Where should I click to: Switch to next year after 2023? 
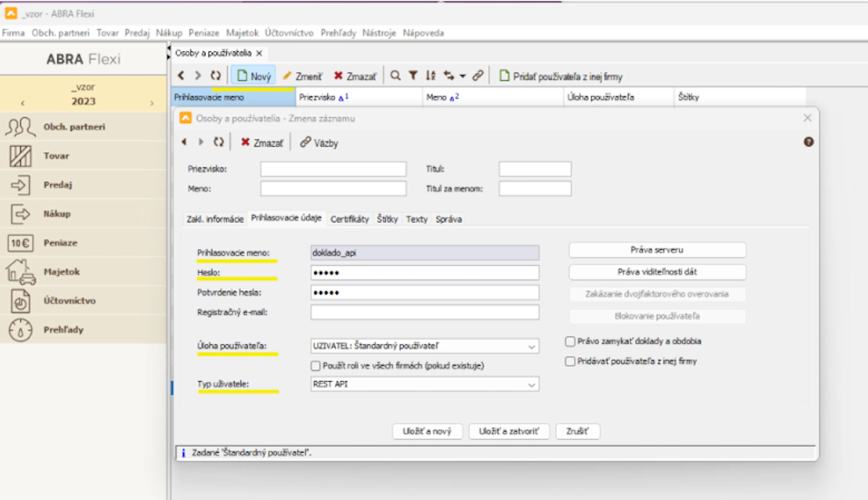[152, 103]
